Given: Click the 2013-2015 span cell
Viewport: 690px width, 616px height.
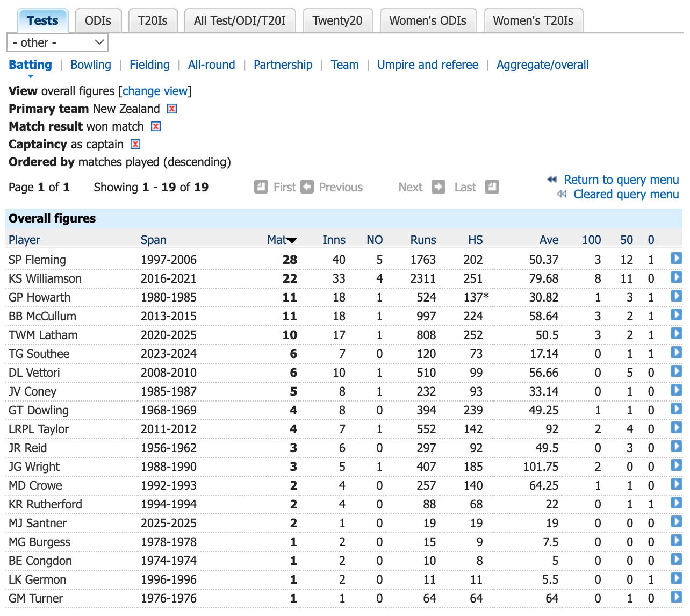Looking at the screenshot, I should tap(169, 316).
